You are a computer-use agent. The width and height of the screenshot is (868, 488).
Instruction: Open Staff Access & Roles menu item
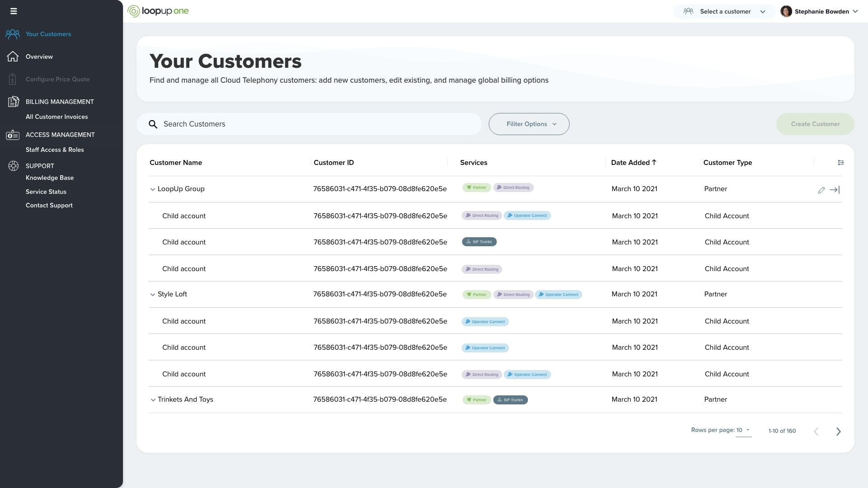click(55, 150)
